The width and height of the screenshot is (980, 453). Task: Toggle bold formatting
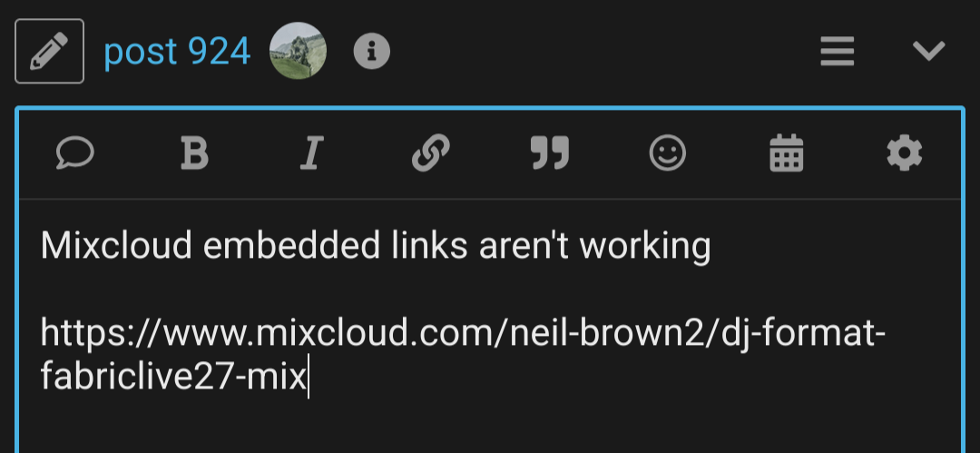(194, 154)
